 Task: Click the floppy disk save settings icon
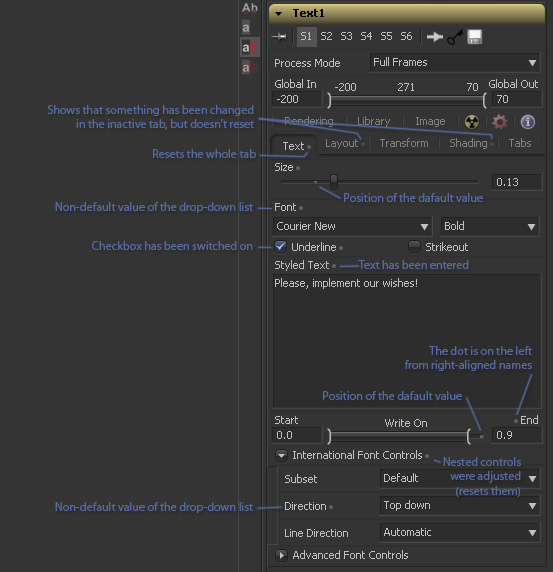pyautogui.click(x=475, y=37)
